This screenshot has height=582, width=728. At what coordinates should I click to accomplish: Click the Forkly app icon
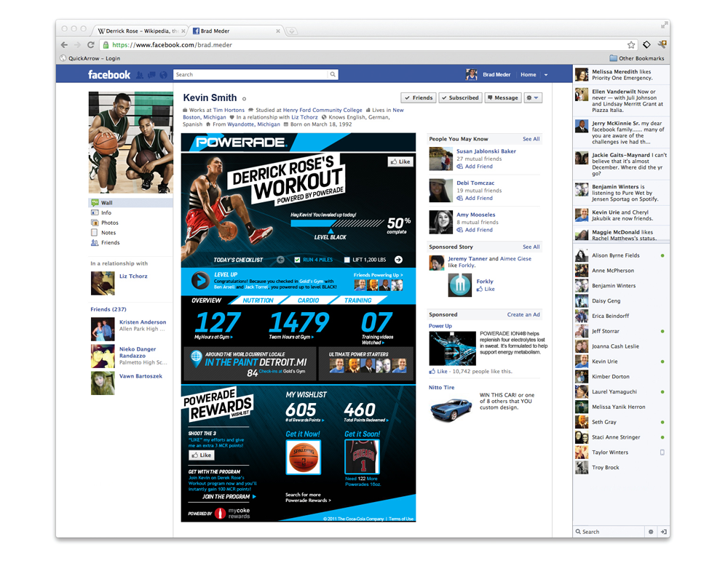click(x=459, y=284)
